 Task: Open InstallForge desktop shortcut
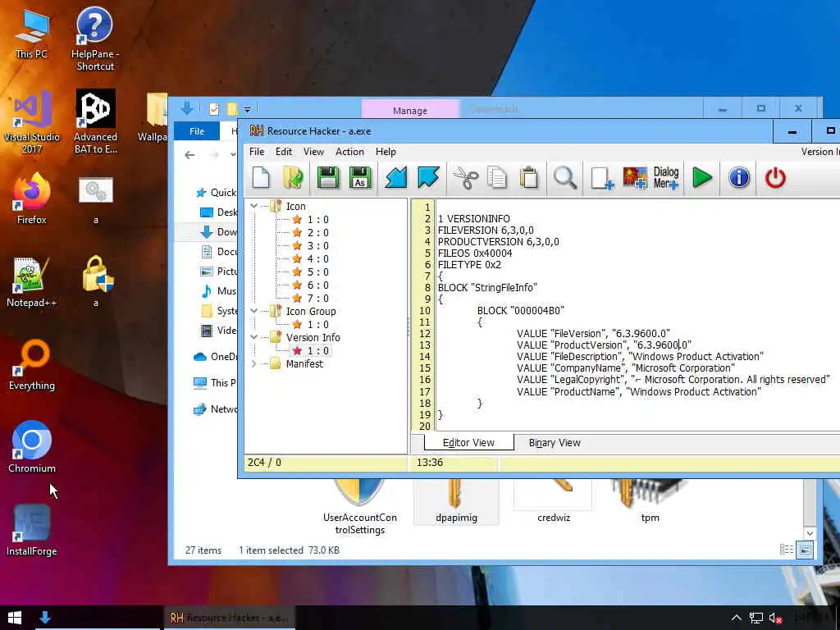[32, 531]
